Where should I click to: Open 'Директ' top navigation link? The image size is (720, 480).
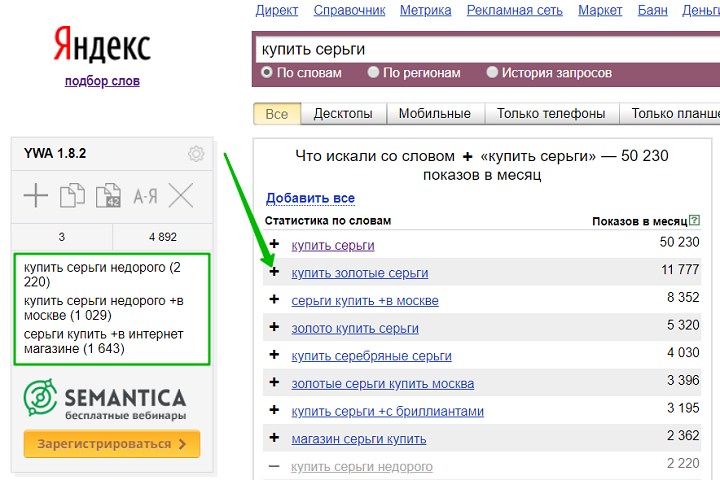pyautogui.click(x=277, y=10)
